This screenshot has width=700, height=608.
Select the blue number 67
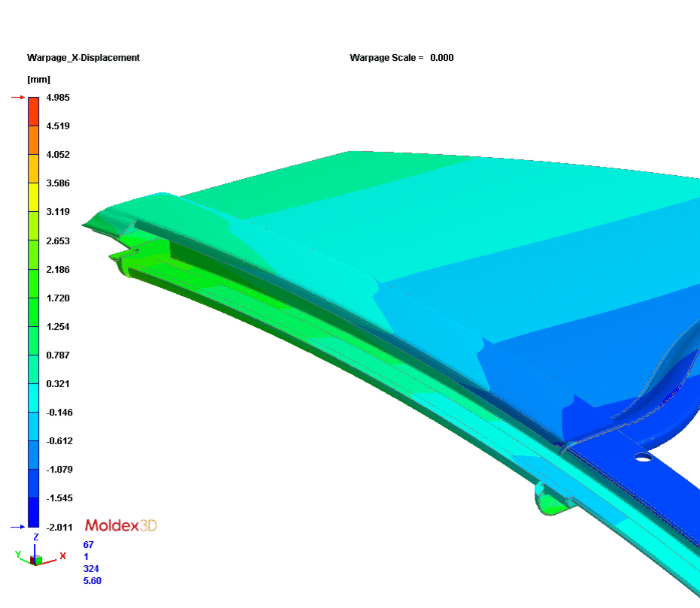pyautogui.click(x=89, y=545)
